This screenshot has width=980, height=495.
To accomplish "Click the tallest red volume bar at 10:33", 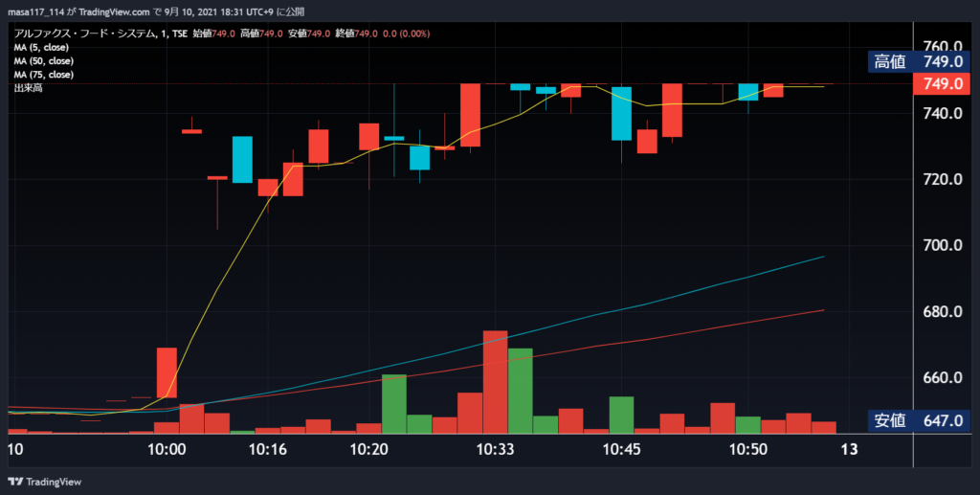I will 495,382.
